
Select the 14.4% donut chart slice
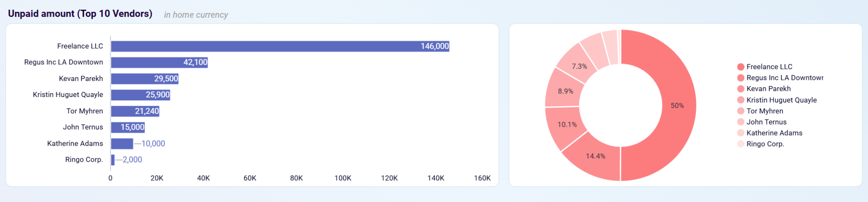tap(595, 156)
